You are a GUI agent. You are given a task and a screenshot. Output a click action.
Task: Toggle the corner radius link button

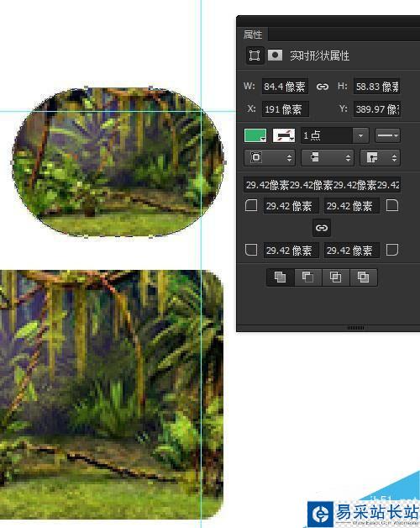point(322,228)
